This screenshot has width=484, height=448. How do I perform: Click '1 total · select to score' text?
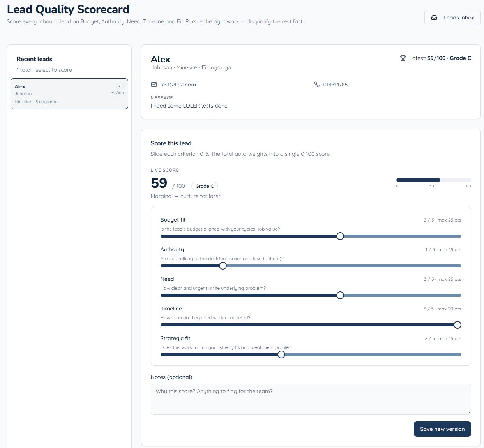tap(44, 70)
